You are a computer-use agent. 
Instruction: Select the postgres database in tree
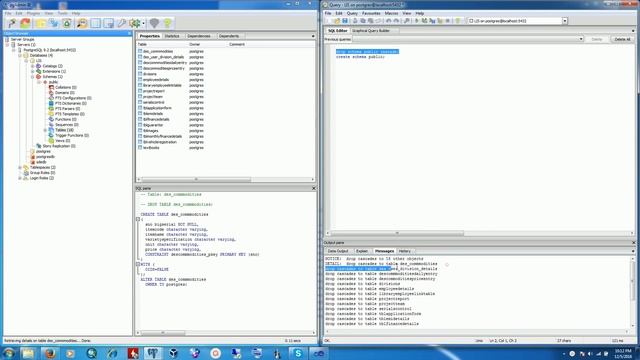(43, 151)
